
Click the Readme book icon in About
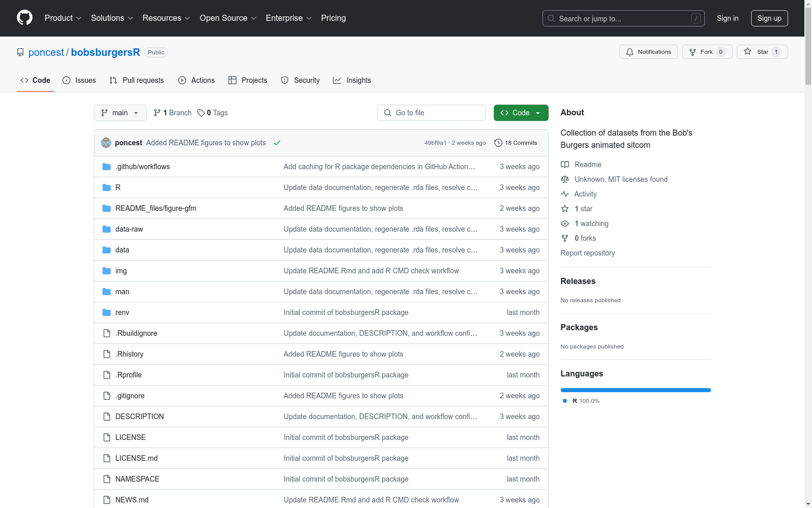pyautogui.click(x=565, y=165)
